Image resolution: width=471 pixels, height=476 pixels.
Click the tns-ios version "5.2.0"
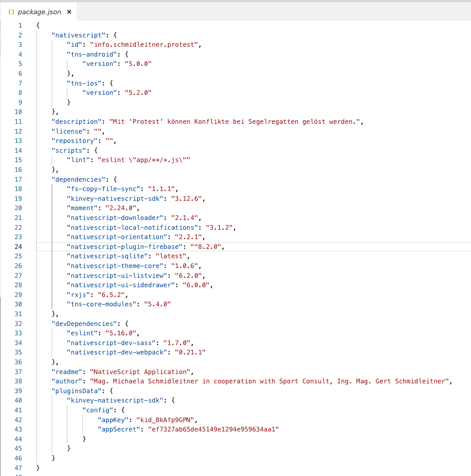click(138, 93)
